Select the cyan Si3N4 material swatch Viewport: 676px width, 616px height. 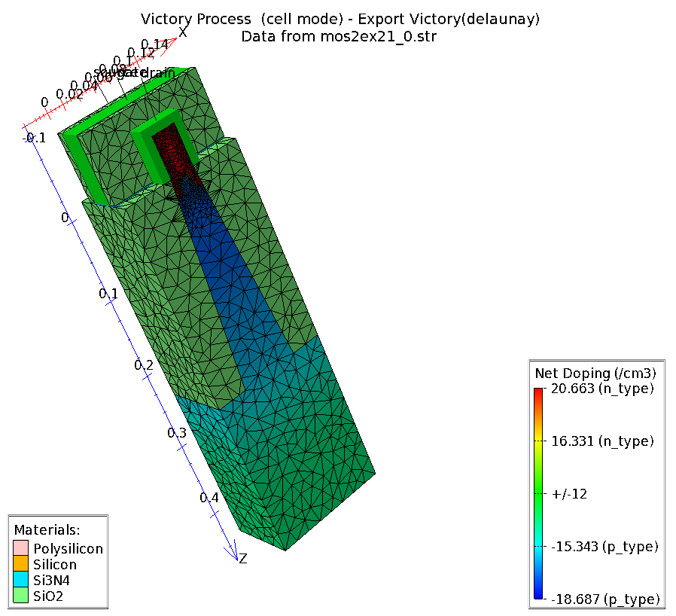20,581
